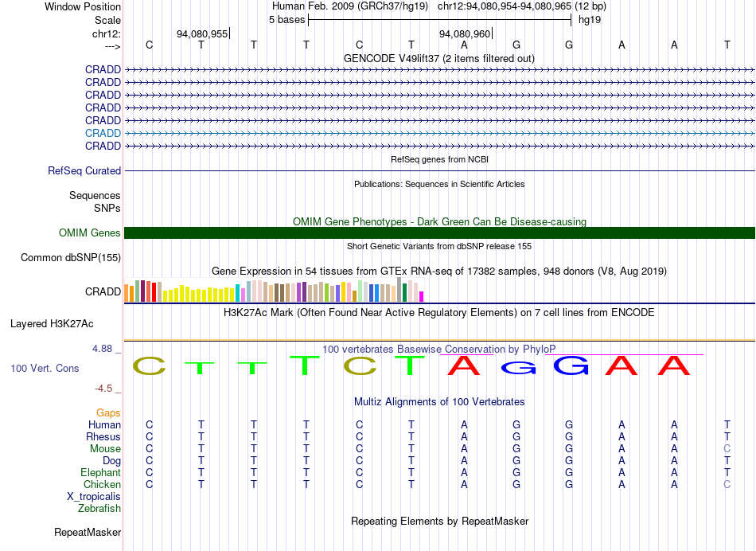The width and height of the screenshot is (756, 551).
Task: Click the RefSeq Curated intron line
Action: pos(440,171)
